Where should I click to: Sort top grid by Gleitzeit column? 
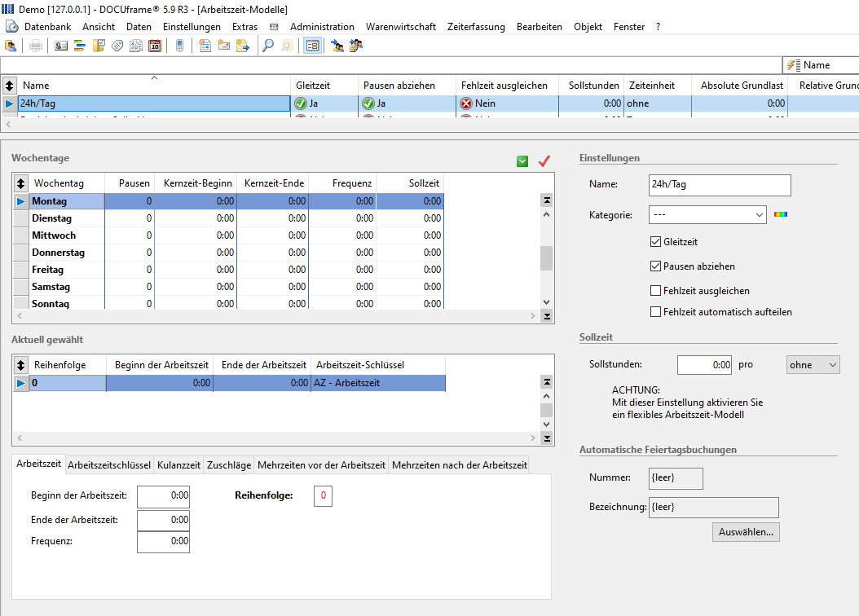point(324,86)
